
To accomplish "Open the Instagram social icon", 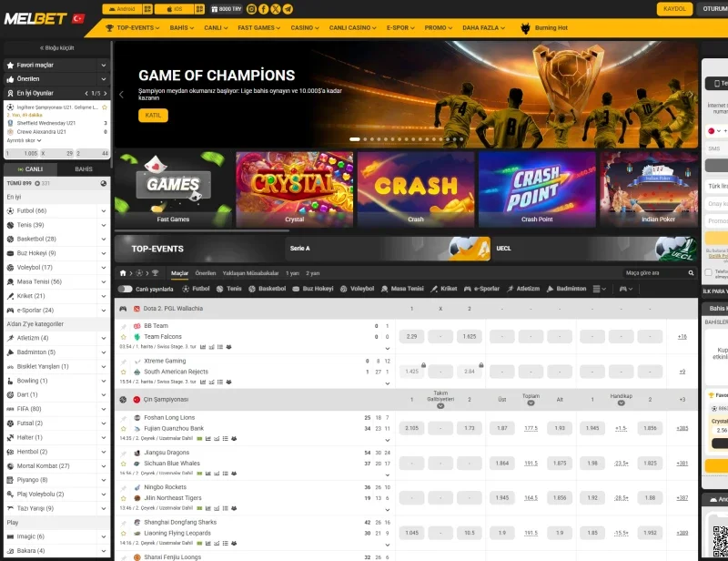I will click(251, 9).
